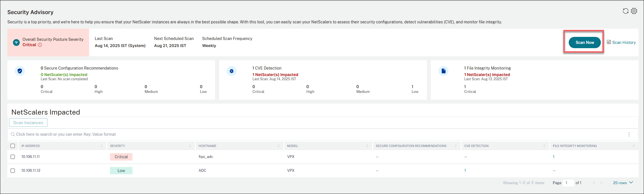The image size is (644, 194).
Task: Go to previous page arrow
Action: pyautogui.click(x=594, y=183)
